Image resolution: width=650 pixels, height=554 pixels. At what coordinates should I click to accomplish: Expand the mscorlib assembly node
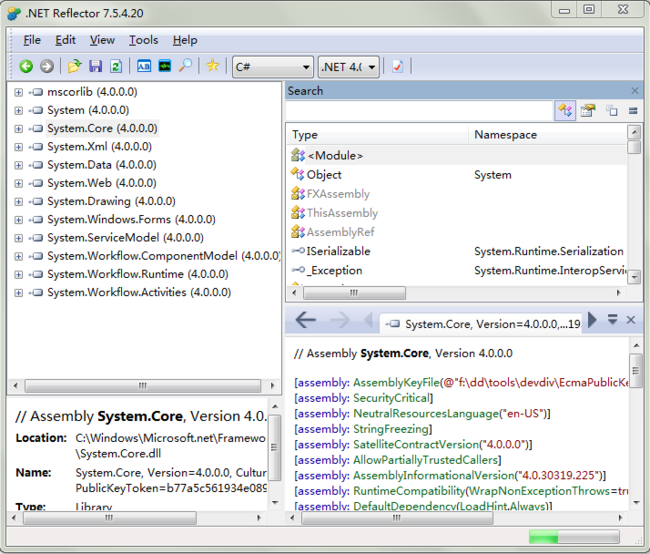pyautogui.click(x=18, y=92)
